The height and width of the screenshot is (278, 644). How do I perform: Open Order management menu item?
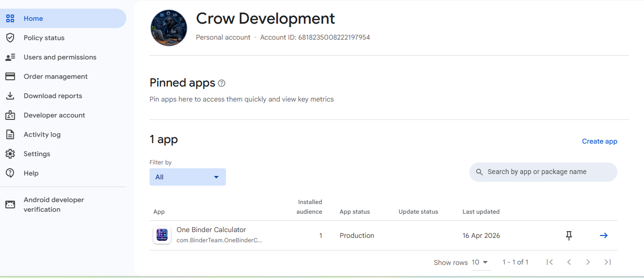[56, 76]
